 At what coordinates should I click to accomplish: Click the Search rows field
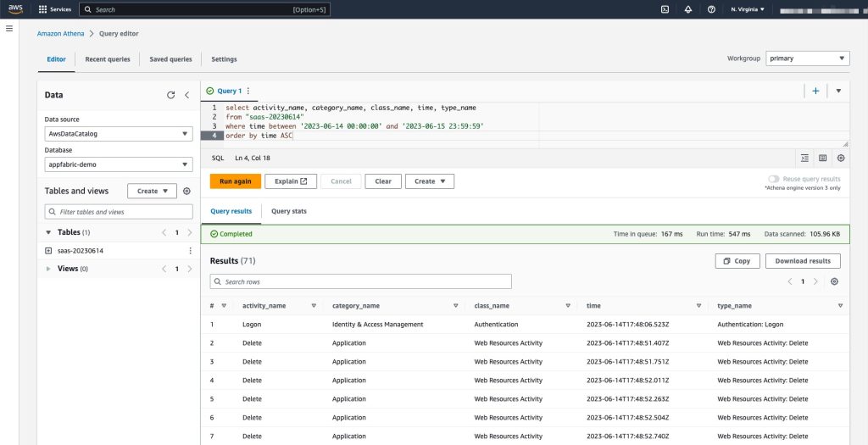tap(360, 281)
